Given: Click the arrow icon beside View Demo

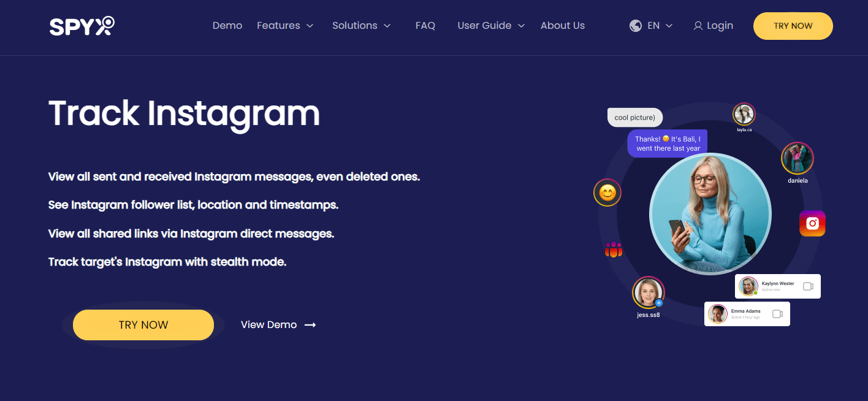Looking at the screenshot, I should coord(310,325).
